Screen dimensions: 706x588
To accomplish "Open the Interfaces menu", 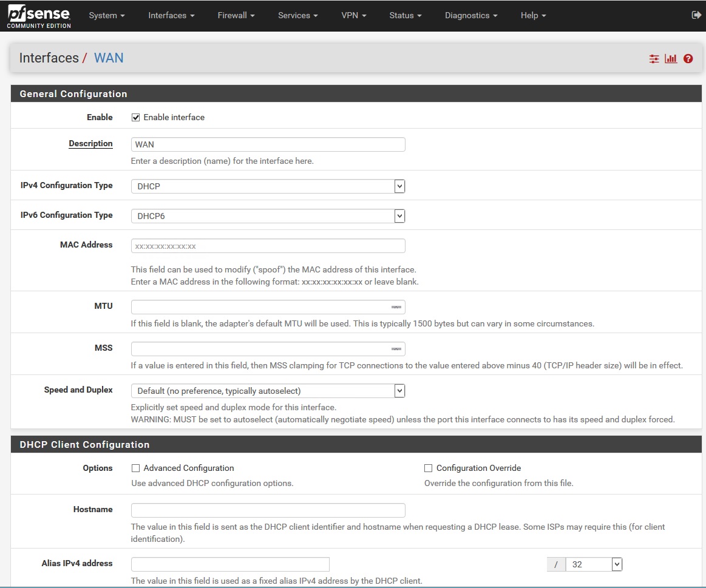I will point(172,15).
